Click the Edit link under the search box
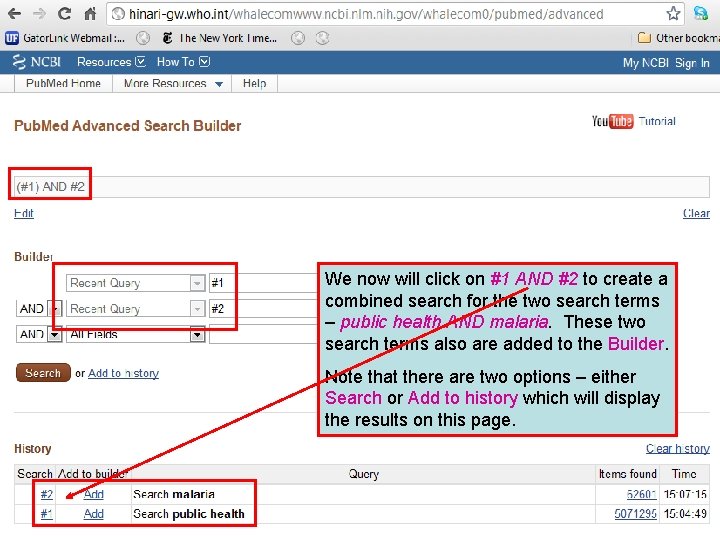Image resolution: width=720 pixels, height=540 pixels. 24,214
